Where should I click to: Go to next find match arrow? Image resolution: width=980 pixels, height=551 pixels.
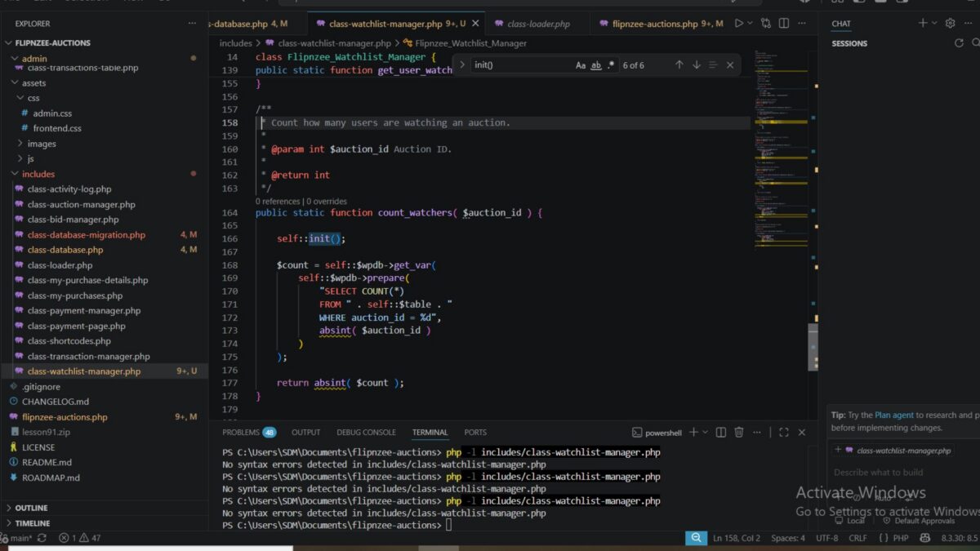click(696, 65)
